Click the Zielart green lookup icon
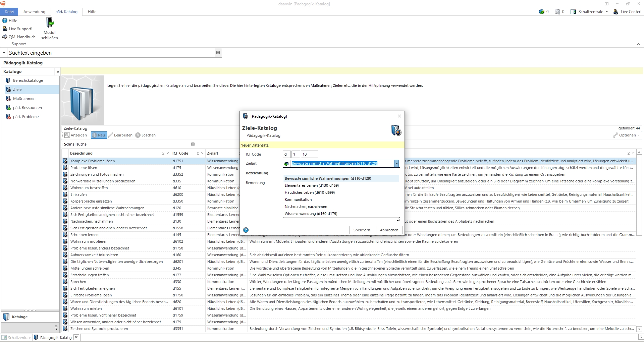 (286, 164)
